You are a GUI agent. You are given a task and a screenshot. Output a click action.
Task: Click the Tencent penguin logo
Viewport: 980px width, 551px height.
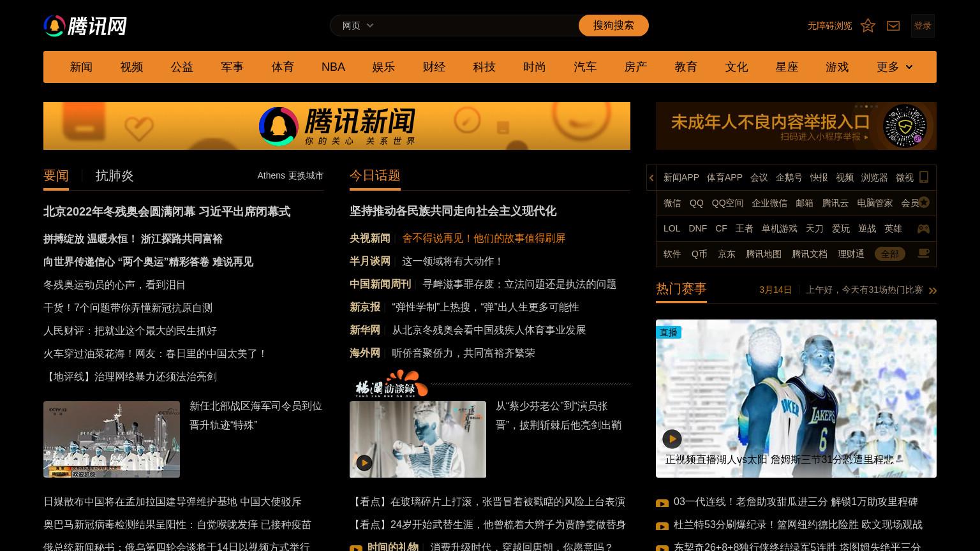point(85,26)
